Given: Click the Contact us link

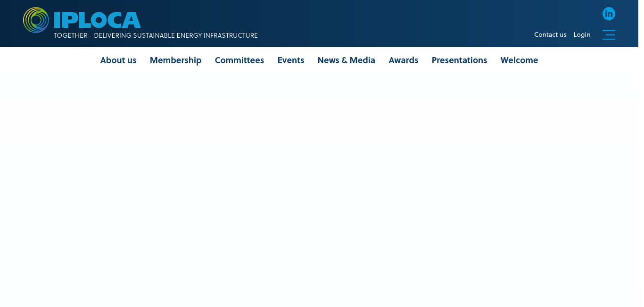Looking at the screenshot, I should click(550, 34).
